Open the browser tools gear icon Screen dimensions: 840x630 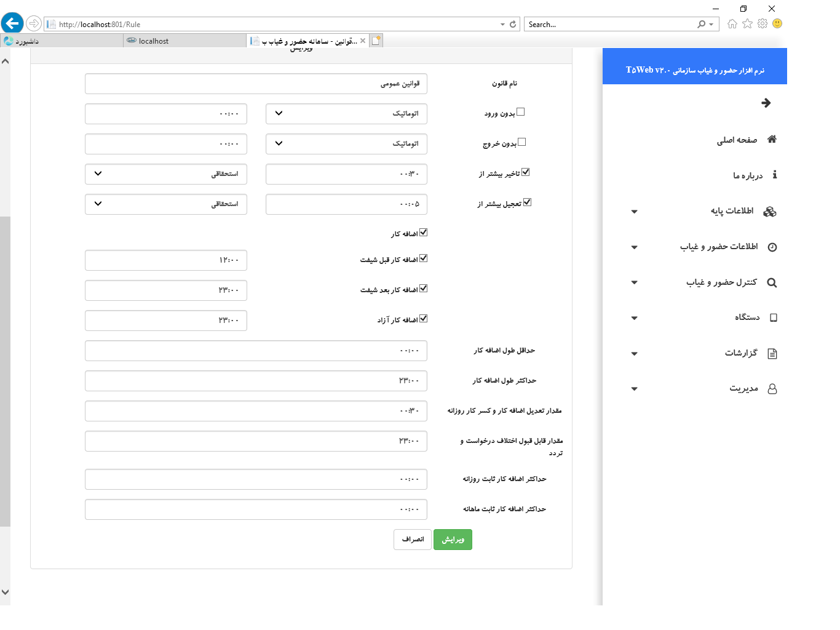pyautogui.click(x=763, y=23)
